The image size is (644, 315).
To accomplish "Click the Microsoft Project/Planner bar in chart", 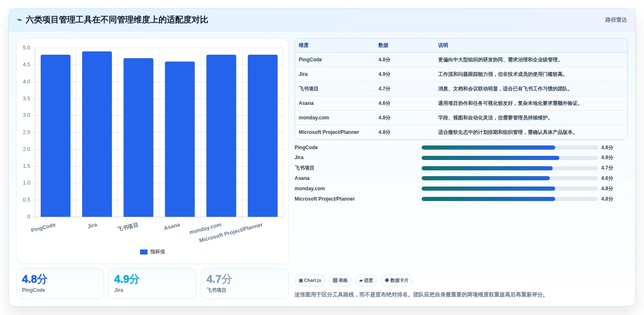I will pos(263,136).
